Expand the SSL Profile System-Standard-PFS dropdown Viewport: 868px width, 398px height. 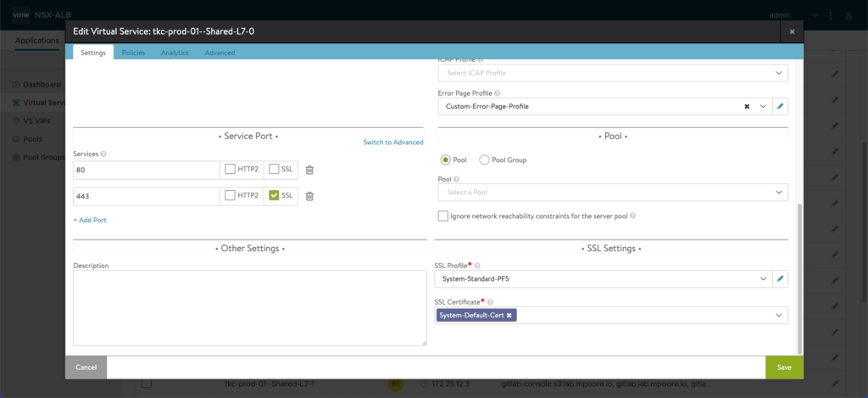(x=763, y=279)
